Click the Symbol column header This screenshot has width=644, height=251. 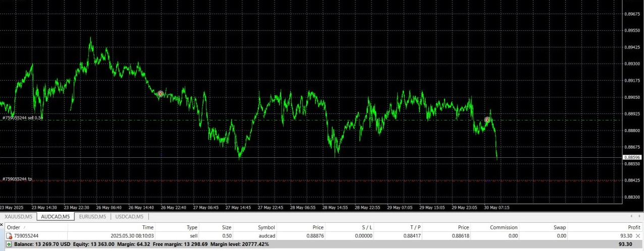tap(266, 227)
